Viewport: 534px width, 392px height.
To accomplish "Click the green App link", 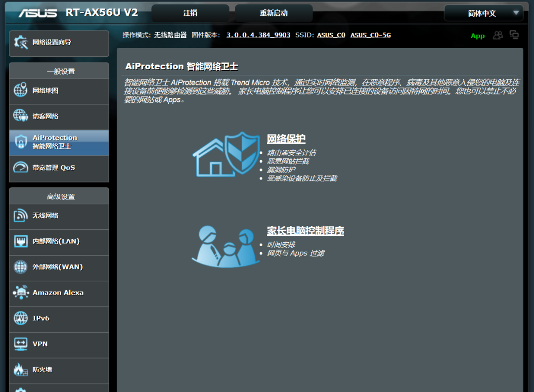I will point(478,36).
